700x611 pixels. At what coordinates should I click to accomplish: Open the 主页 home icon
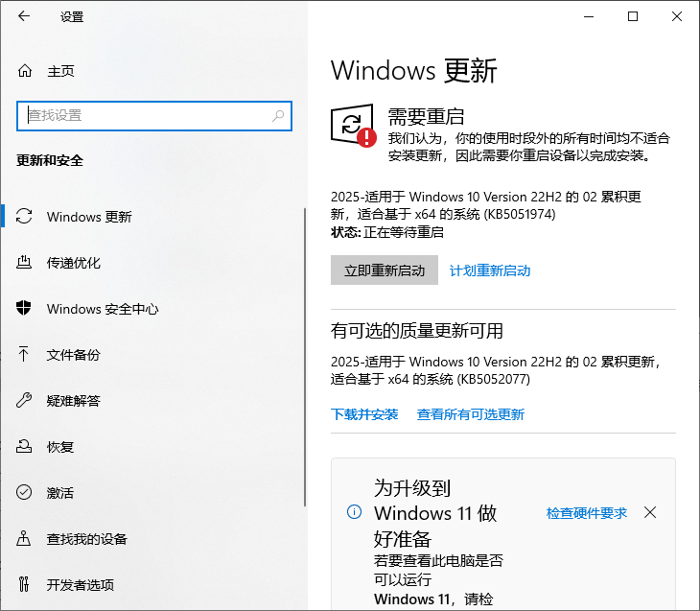pos(25,71)
